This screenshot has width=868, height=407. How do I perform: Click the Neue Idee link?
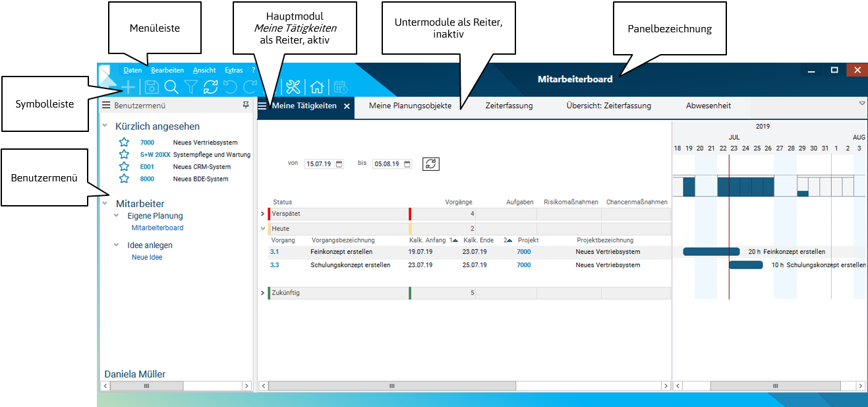tap(147, 257)
